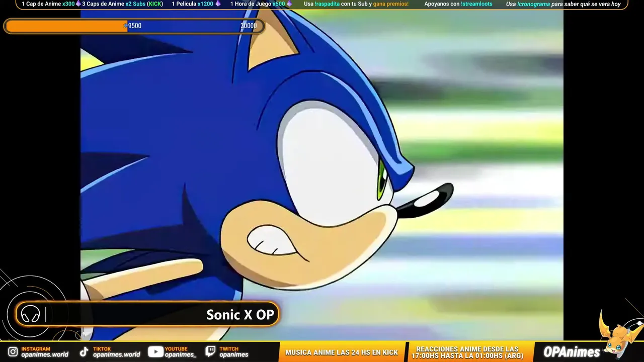Click the unfilled part of goal bar

pos(194,26)
